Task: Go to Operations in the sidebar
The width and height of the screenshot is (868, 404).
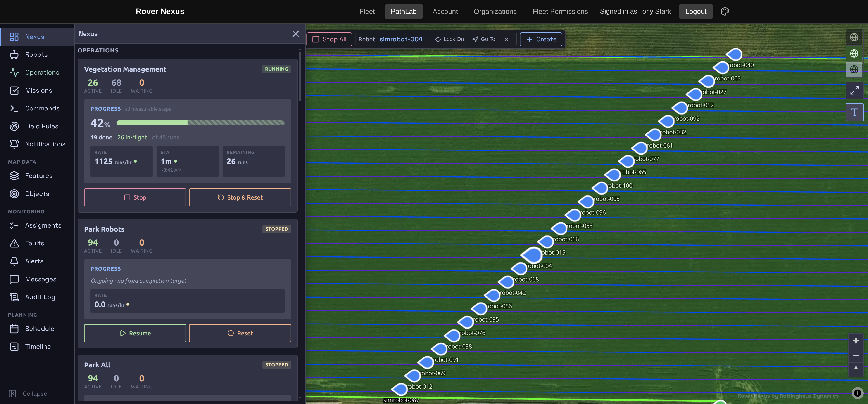Action: pos(37,72)
